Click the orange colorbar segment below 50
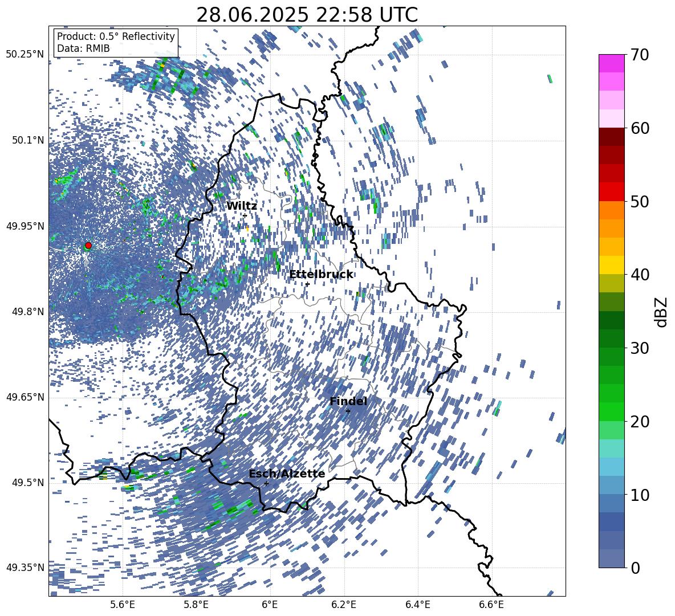This screenshot has height=616, width=675. 611,210
